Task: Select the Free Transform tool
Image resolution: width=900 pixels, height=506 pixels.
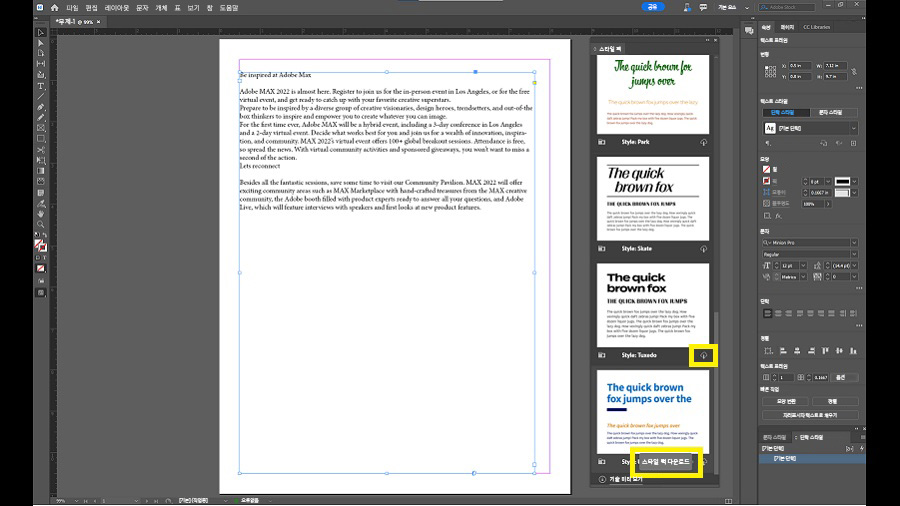Action: pyautogui.click(x=41, y=161)
